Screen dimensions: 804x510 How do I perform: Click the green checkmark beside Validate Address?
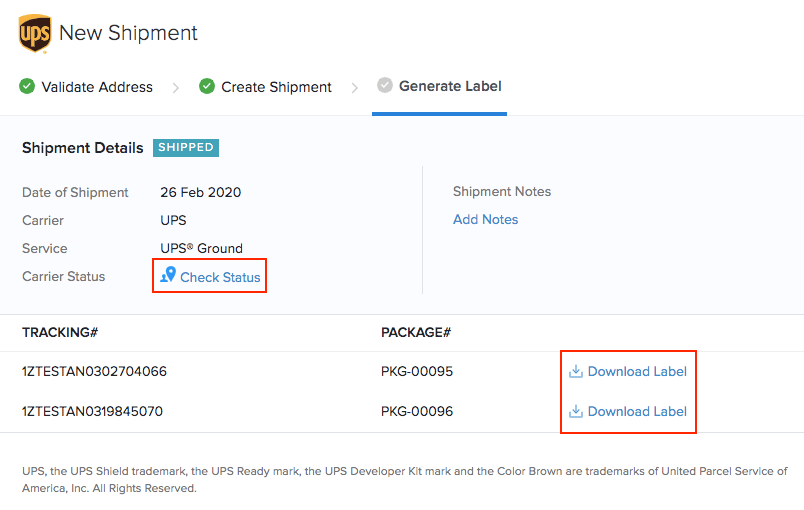point(27,86)
